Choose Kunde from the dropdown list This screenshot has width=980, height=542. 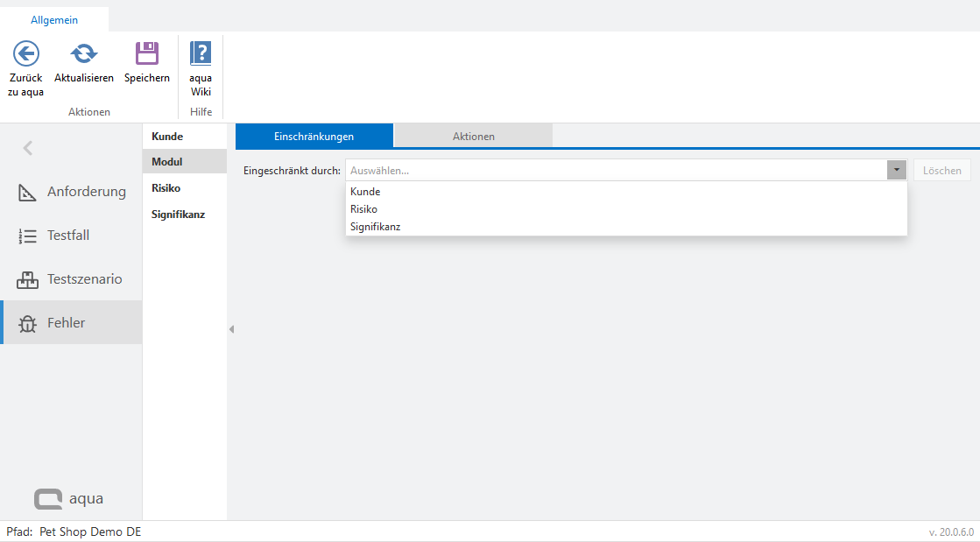365,192
